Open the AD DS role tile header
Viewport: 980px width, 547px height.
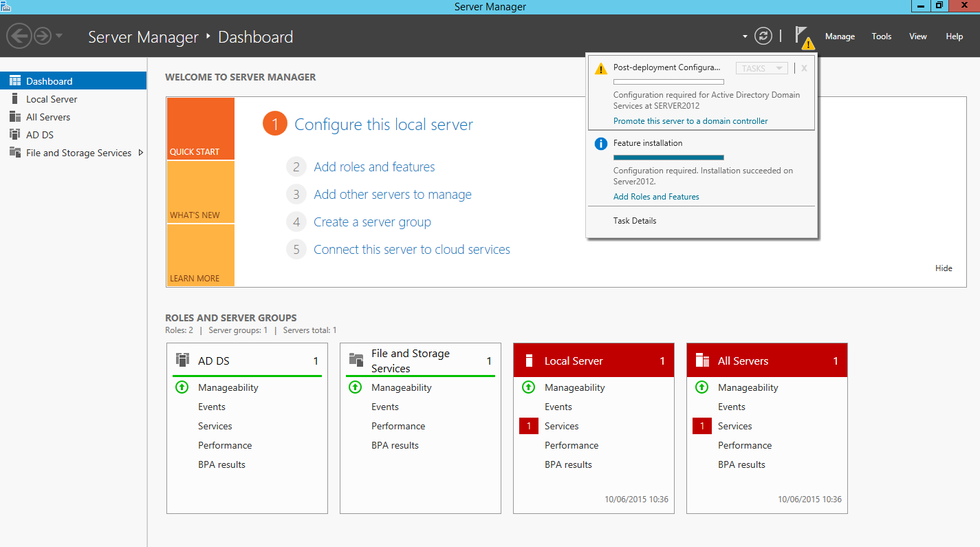point(248,361)
